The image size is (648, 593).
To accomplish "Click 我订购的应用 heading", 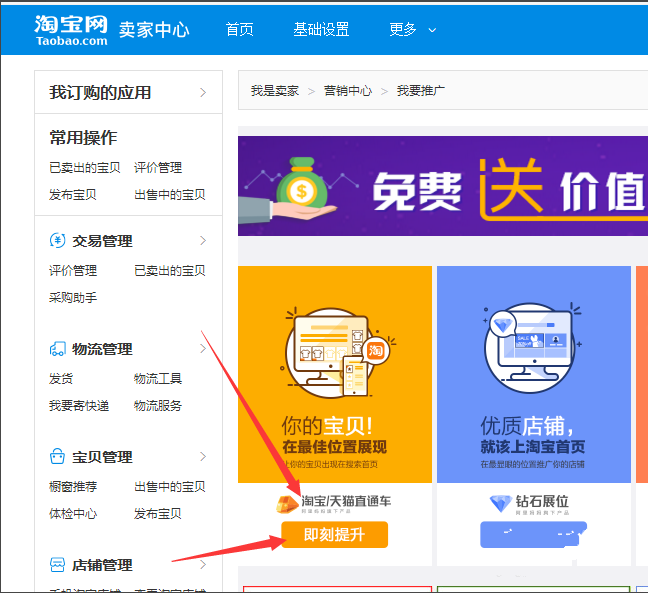I will [x=100, y=92].
